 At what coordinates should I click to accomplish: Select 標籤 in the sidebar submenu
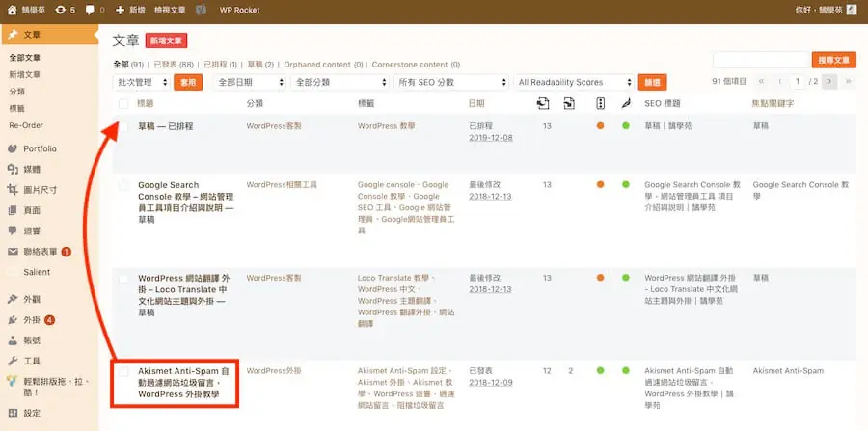(17, 108)
